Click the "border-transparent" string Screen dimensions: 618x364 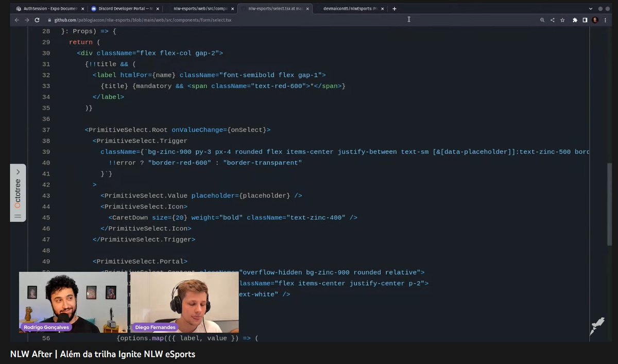(x=262, y=163)
